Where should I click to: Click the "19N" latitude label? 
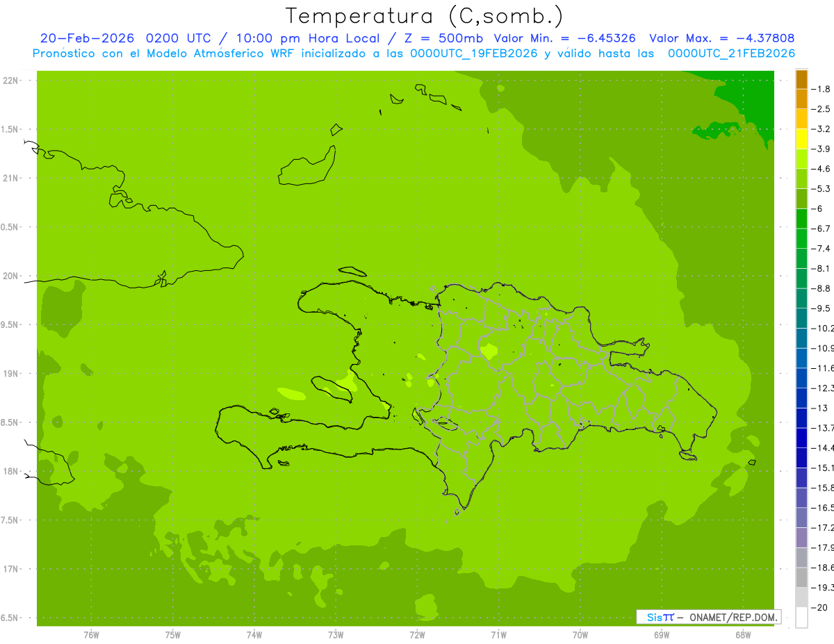click(x=10, y=373)
